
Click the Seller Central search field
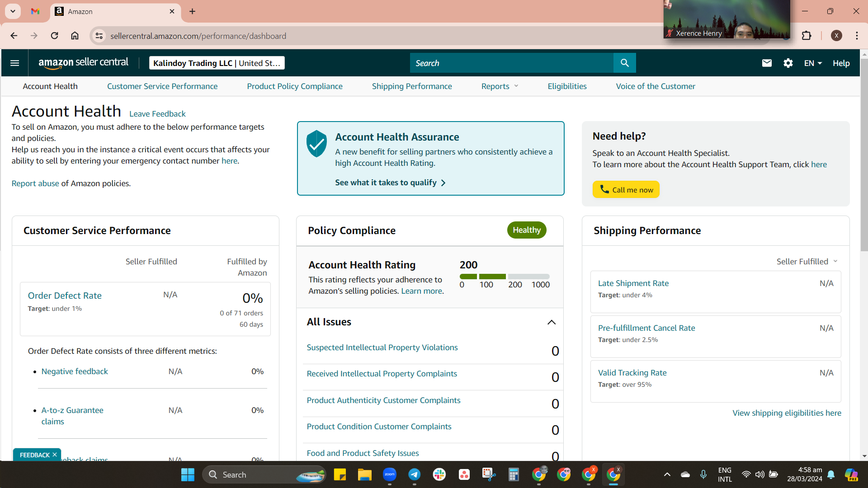tap(512, 63)
